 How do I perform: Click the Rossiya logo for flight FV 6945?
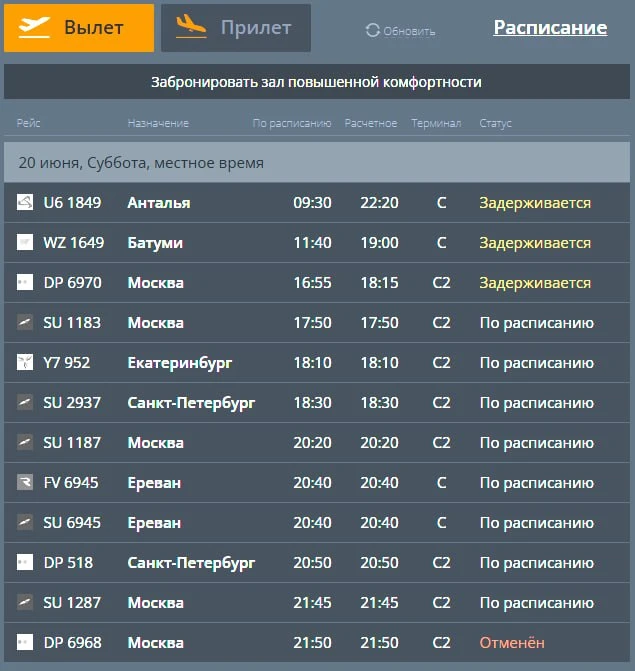coord(25,482)
